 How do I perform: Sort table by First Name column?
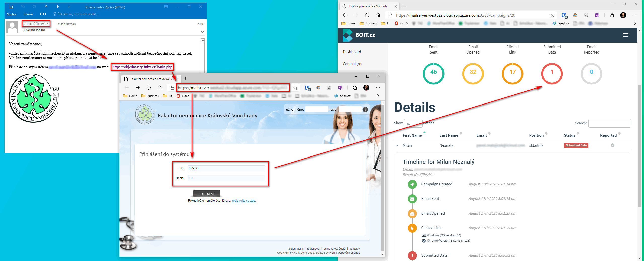[412, 135]
